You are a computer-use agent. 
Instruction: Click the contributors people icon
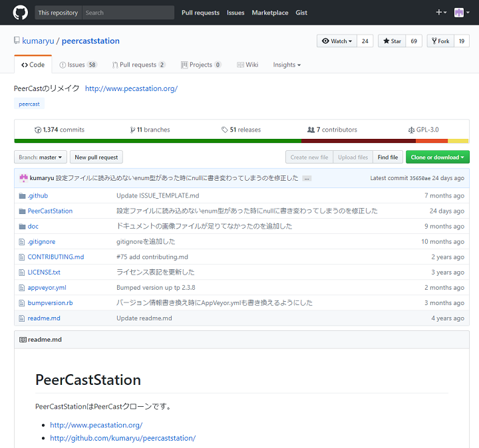[x=311, y=130]
